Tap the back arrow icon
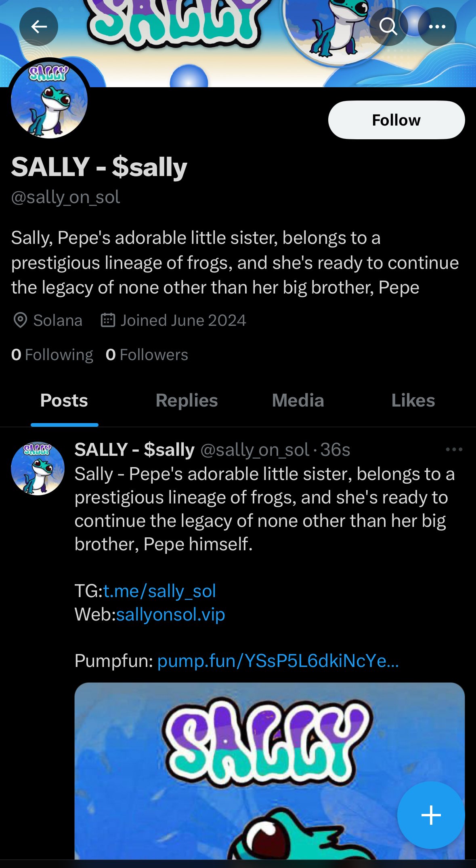This screenshot has width=476, height=868. coord(39,27)
